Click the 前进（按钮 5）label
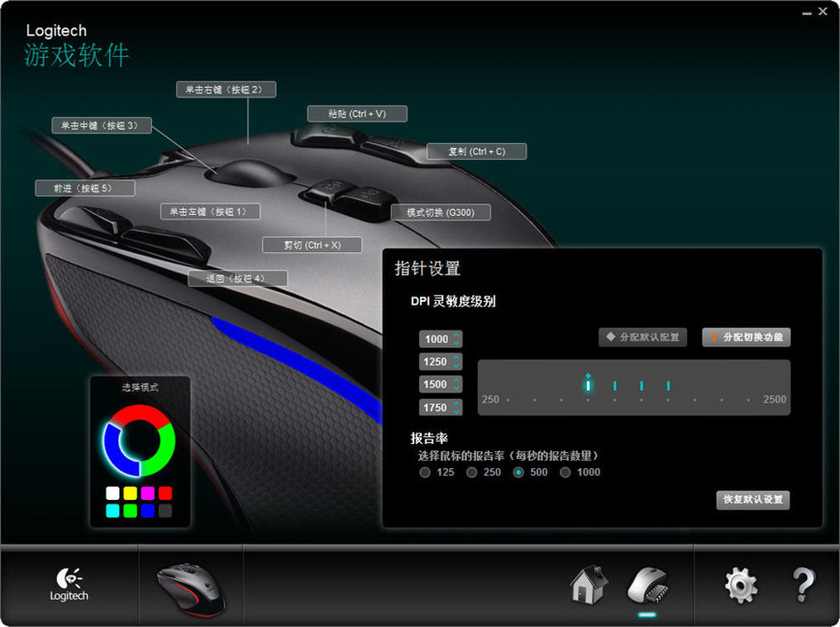Screen dimensions: 840x627 click(x=85, y=188)
